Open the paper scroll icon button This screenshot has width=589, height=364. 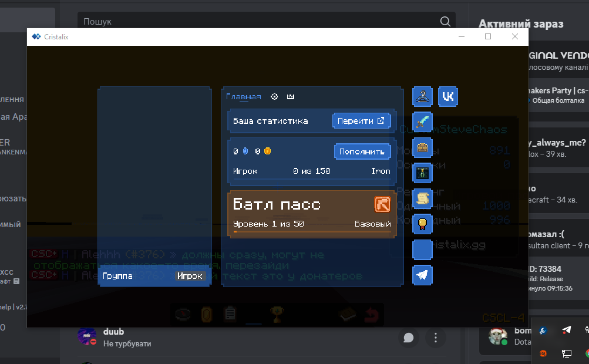click(x=422, y=198)
